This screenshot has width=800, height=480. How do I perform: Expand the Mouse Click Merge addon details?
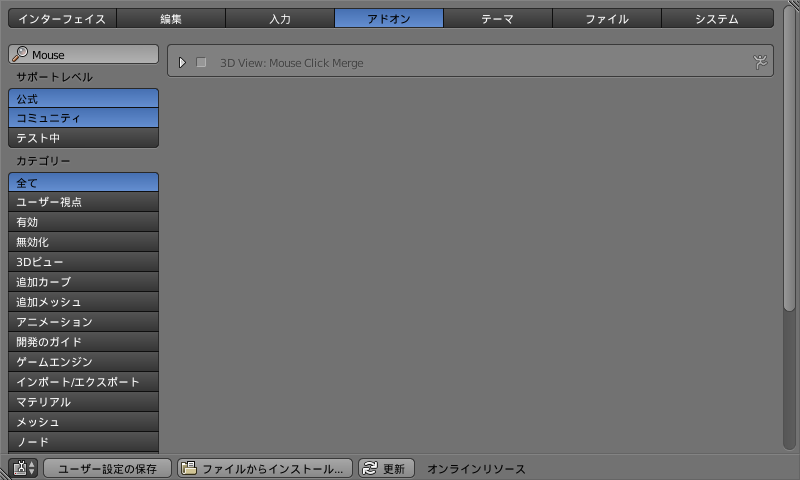coord(182,62)
